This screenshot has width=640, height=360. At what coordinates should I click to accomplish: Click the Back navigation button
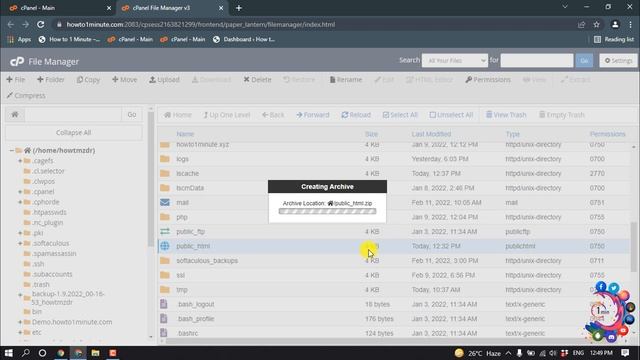tap(273, 115)
